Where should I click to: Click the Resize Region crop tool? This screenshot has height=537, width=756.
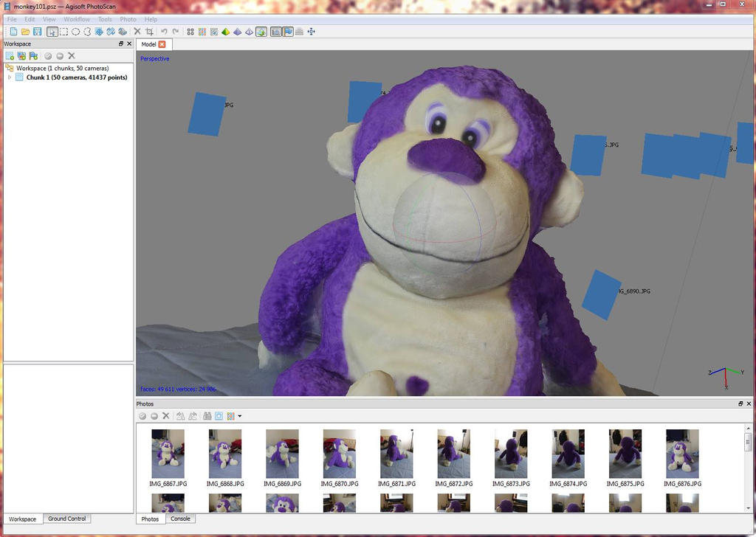click(149, 32)
